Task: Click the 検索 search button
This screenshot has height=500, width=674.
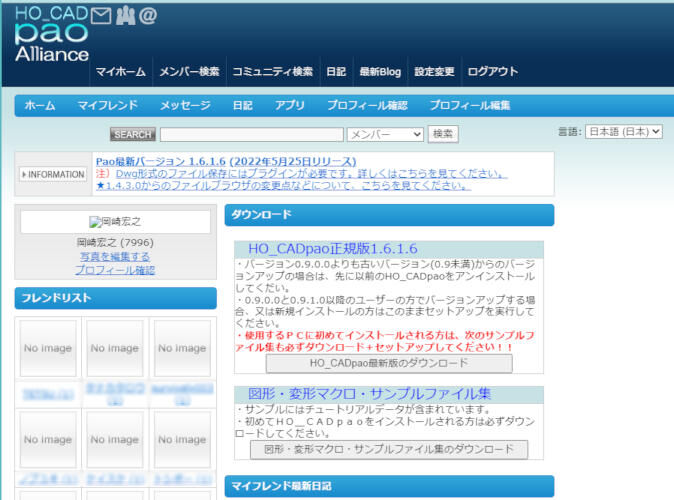Action: tap(443, 134)
